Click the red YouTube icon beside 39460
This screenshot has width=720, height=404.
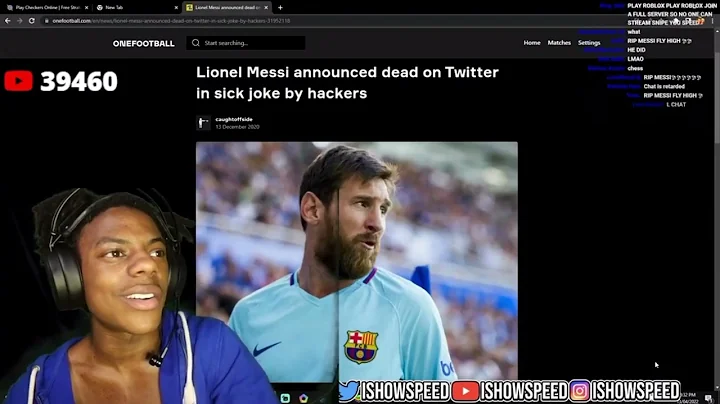pyautogui.click(x=18, y=81)
